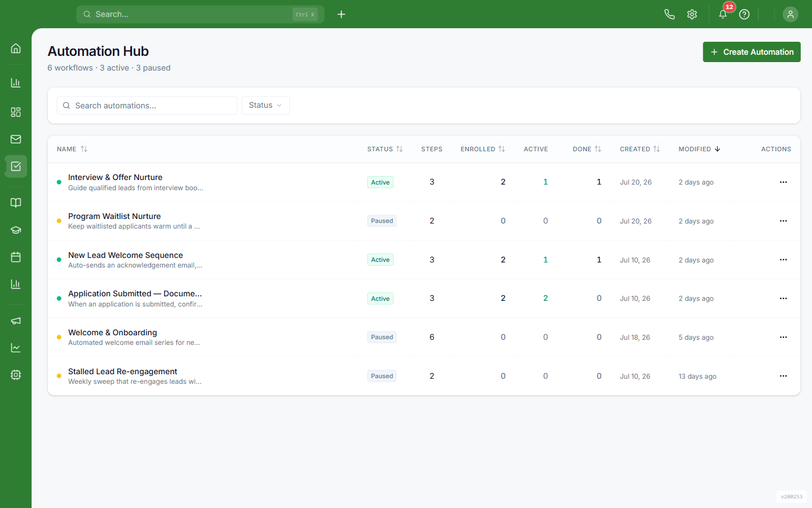Viewport: 812px width, 508px height.
Task: Open actions menu for Program Waitlist Nurture
Action: pos(783,221)
